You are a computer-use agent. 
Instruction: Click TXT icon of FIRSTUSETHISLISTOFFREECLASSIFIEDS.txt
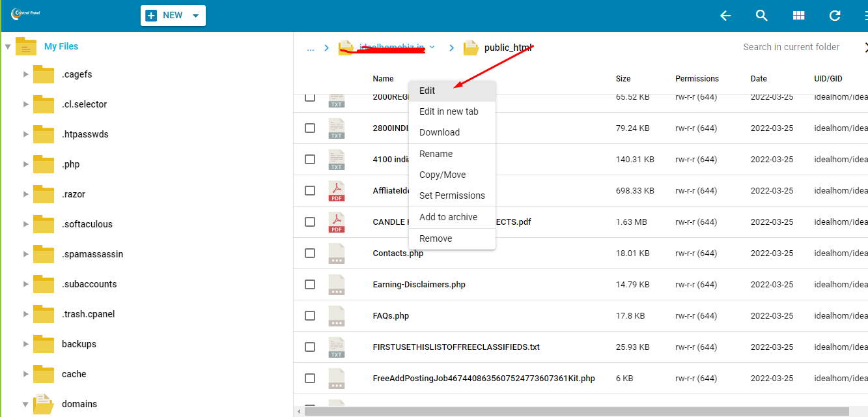(337, 347)
